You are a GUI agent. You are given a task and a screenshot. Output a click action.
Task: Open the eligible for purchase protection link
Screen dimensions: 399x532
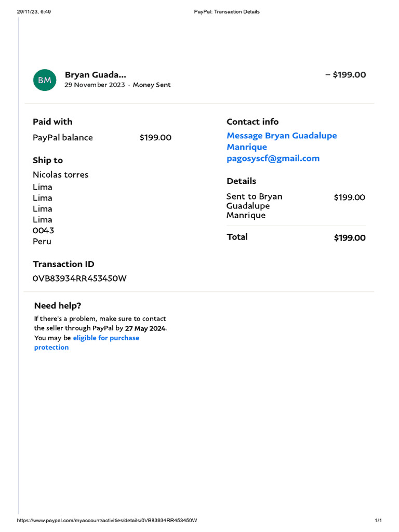click(x=106, y=338)
